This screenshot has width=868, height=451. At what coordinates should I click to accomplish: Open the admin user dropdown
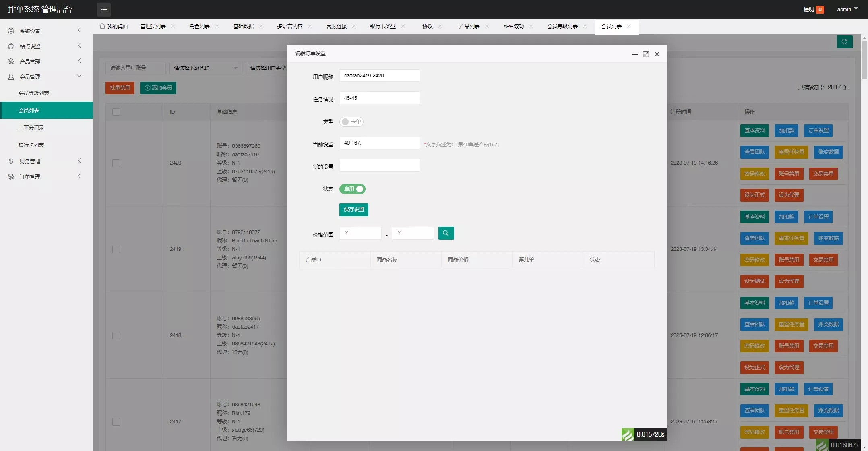(847, 9)
